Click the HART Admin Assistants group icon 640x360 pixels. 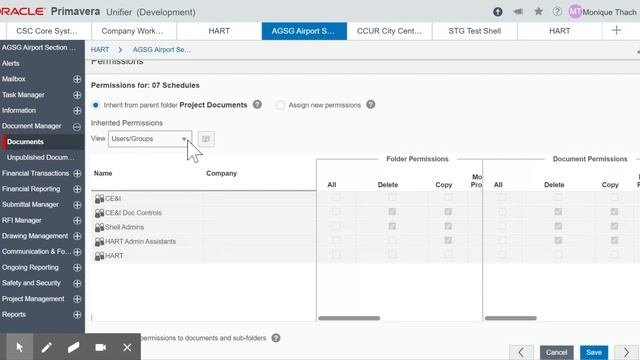[99, 242]
